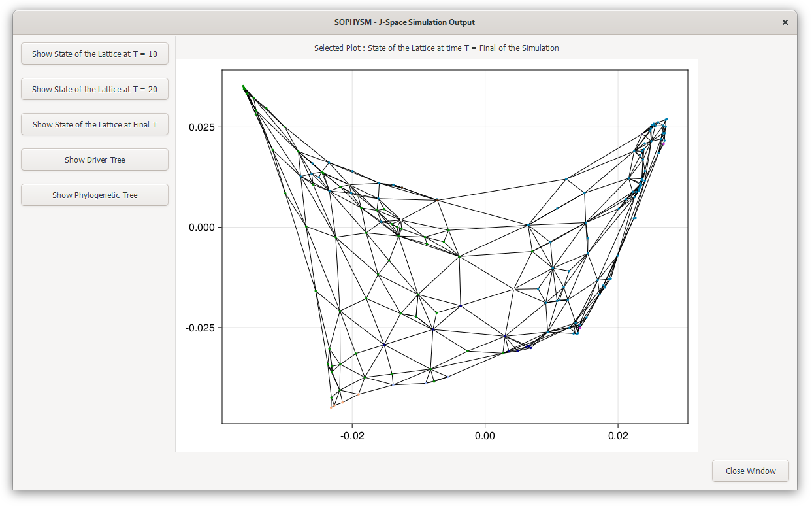Click the SOPHYSM window title text
The image size is (812, 506).
pyautogui.click(x=404, y=22)
